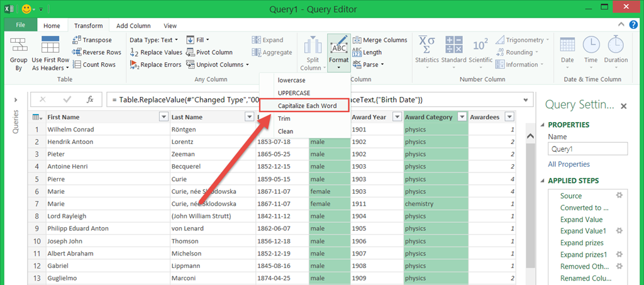The height and width of the screenshot is (285, 644).
Task: Click the query Name input field
Action: click(587, 149)
